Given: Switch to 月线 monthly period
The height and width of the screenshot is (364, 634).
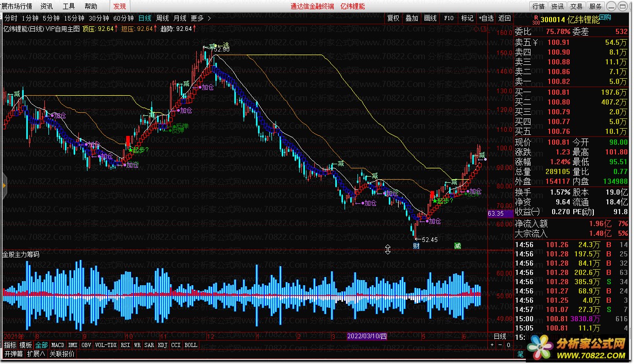Looking at the screenshot, I should (x=180, y=18).
